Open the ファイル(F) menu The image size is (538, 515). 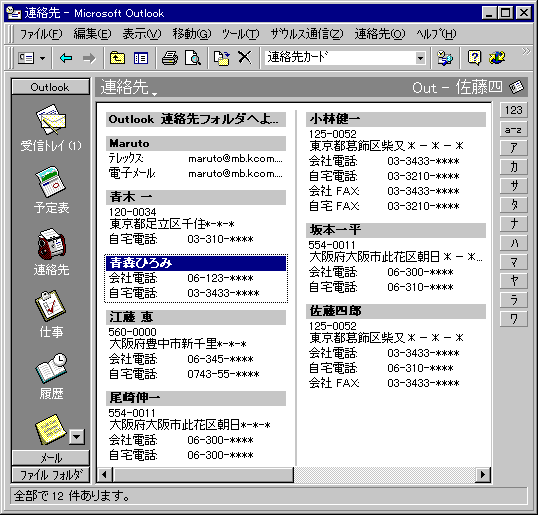41,34
